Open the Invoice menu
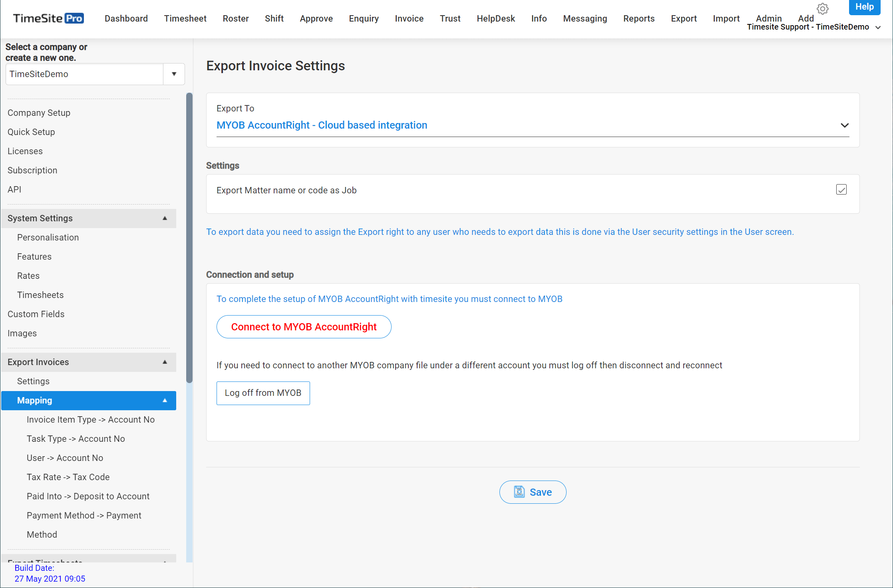The width and height of the screenshot is (893, 588). 409,18
